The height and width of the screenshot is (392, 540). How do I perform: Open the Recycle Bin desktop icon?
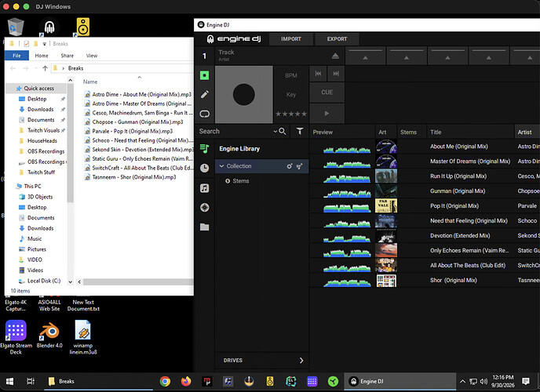15,27
